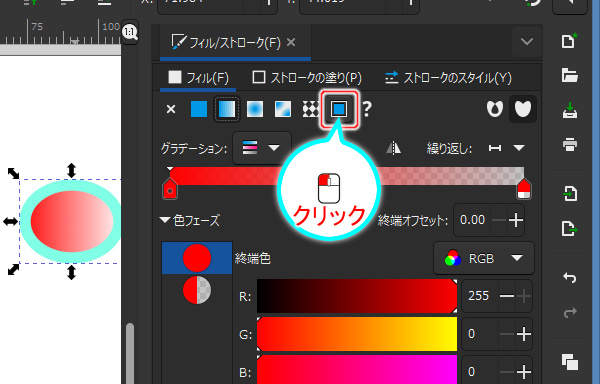Viewport: 600px width, 384px height.
Task: Select the pattern fill button
Action: [x=310, y=109]
